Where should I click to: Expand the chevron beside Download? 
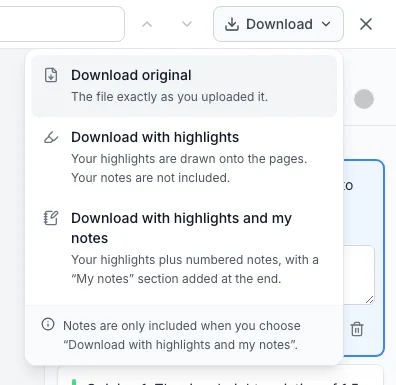pos(326,24)
